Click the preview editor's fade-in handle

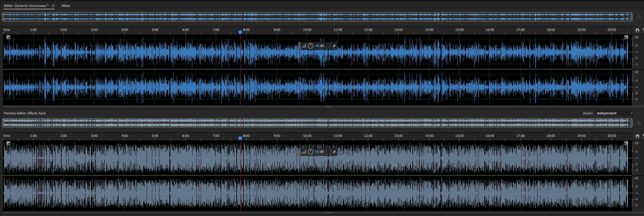pyautogui.click(x=8, y=143)
